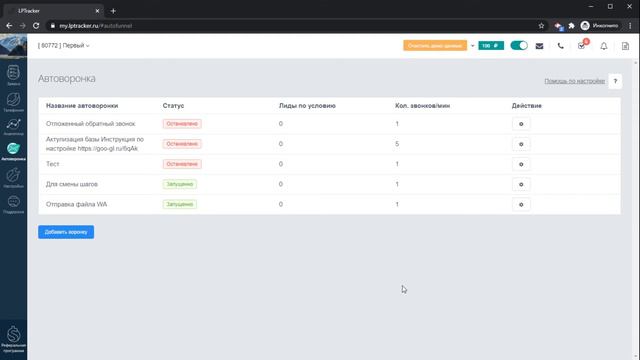This screenshot has height=360, width=640.
Task: Click the Запущено status of Отправка файла WA
Action: [180, 204]
